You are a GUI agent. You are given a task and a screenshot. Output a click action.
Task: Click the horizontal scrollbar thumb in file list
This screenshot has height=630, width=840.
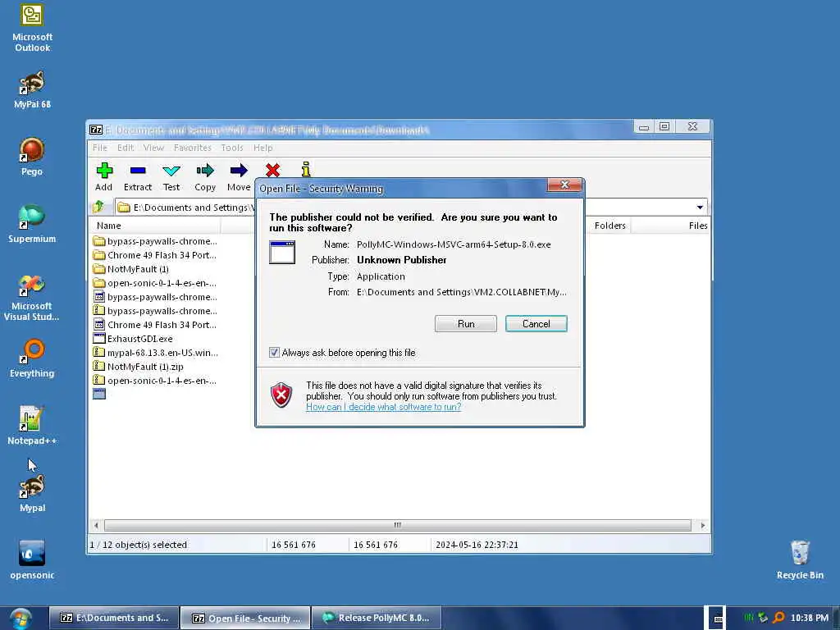(x=398, y=526)
